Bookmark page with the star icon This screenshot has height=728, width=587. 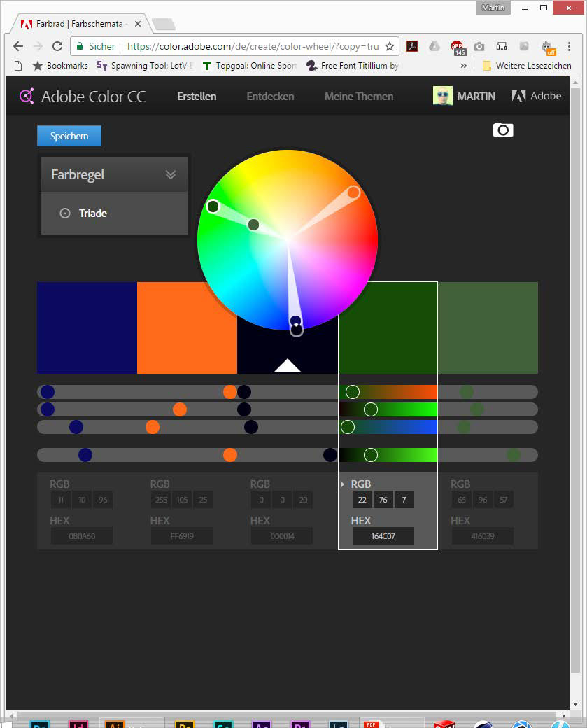(x=390, y=46)
